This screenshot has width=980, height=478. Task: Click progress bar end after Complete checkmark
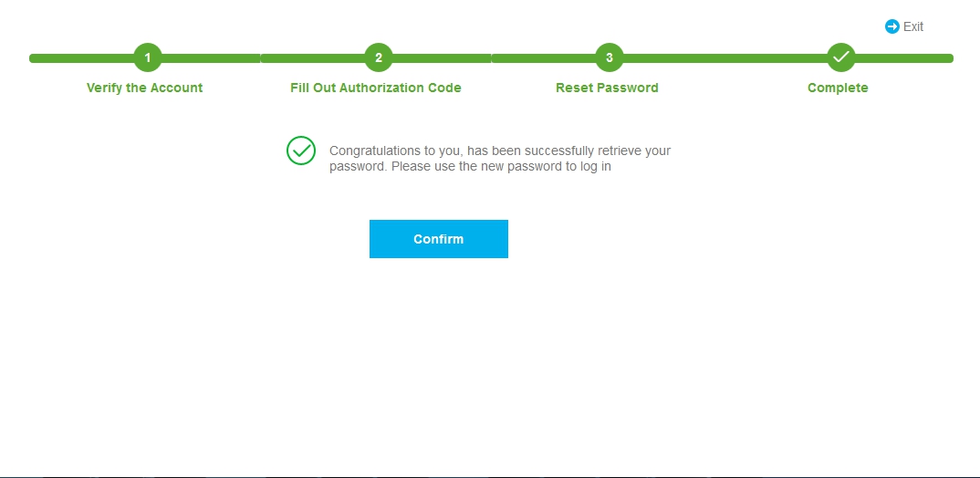pyautogui.click(x=904, y=58)
